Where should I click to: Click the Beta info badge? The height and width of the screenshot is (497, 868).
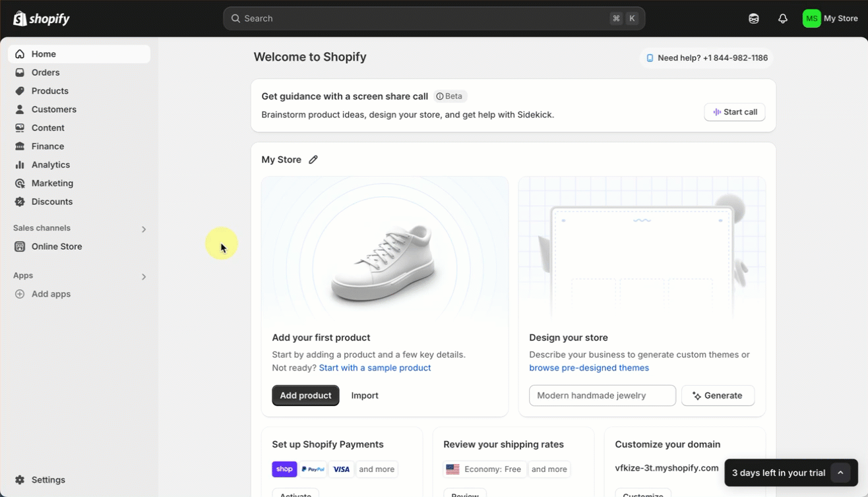pyautogui.click(x=450, y=96)
